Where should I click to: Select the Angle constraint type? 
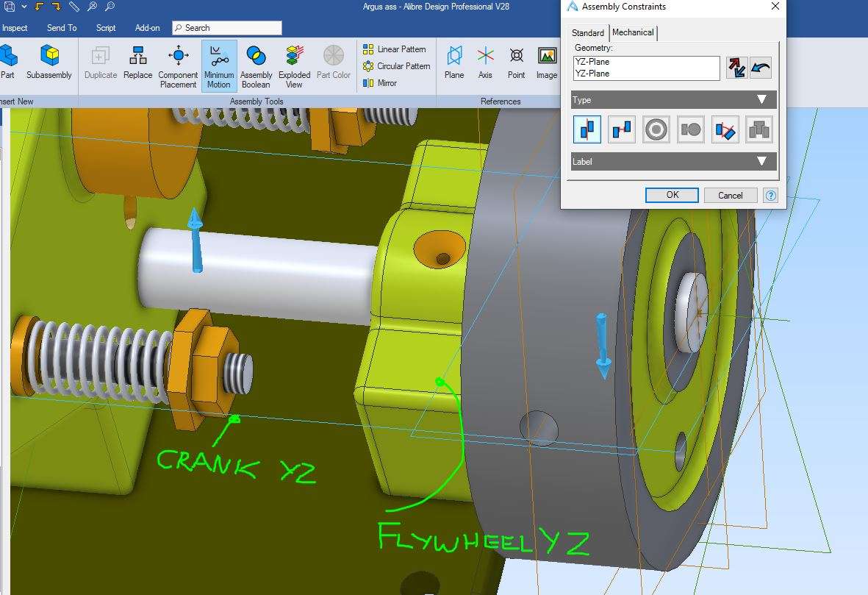tap(725, 130)
